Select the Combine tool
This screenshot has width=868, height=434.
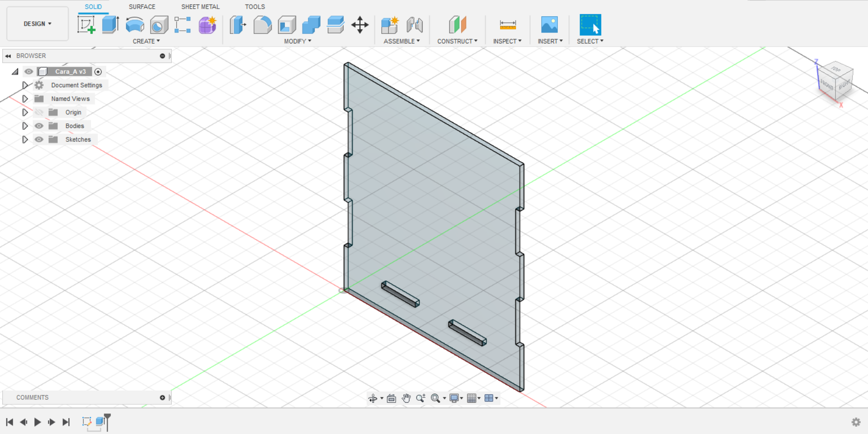[x=311, y=24]
